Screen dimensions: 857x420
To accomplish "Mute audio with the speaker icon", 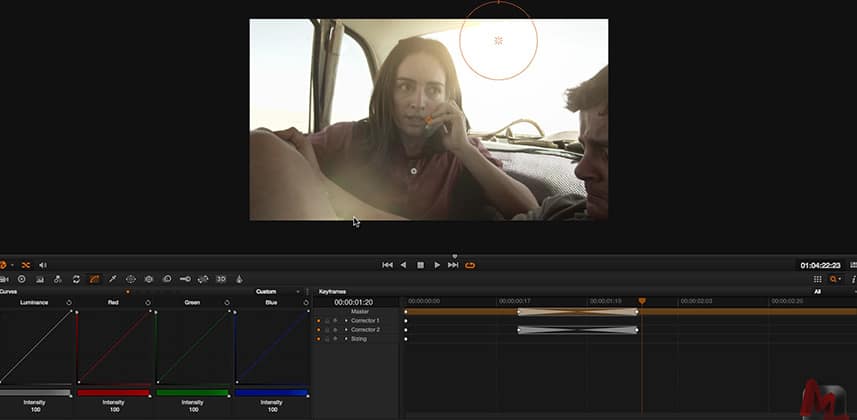I will (x=43, y=265).
